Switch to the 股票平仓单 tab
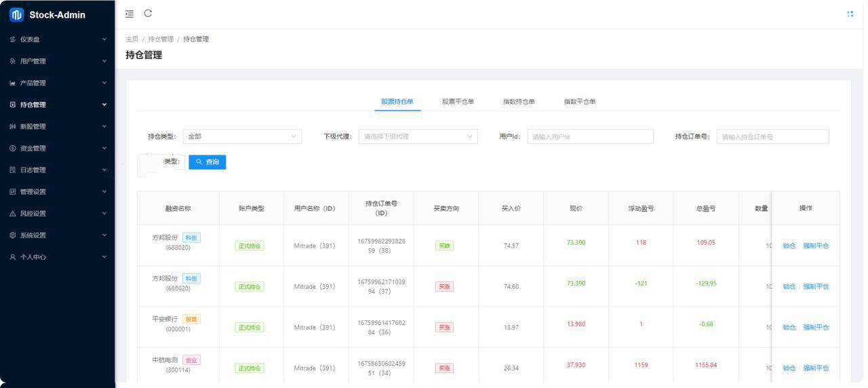The width and height of the screenshot is (868, 388). (x=458, y=102)
